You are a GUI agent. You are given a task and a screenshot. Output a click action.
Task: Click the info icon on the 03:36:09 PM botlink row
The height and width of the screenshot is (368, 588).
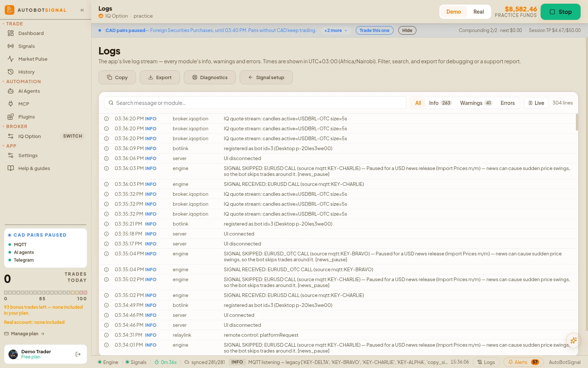[106, 148]
